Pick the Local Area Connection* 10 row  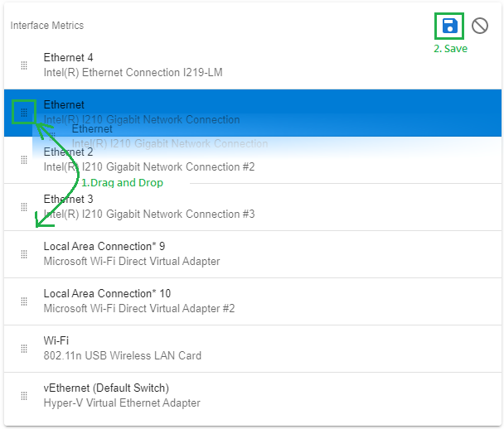click(249, 301)
